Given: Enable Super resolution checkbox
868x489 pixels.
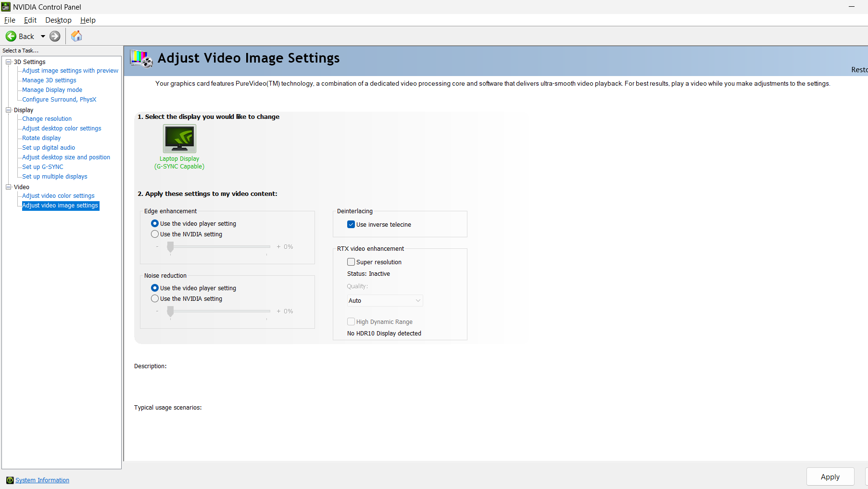Looking at the screenshot, I should (351, 262).
